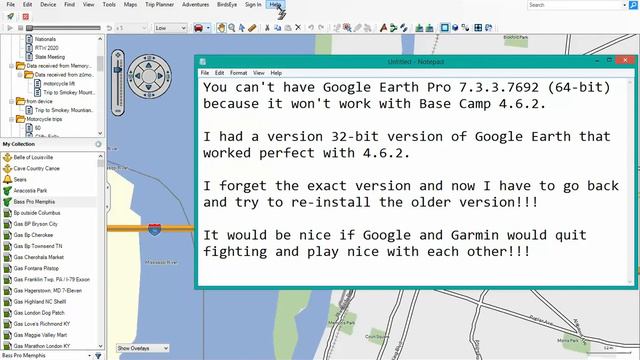The width and height of the screenshot is (640, 360).
Task: Click the filter funnel icon at bottom left
Action: point(98,356)
